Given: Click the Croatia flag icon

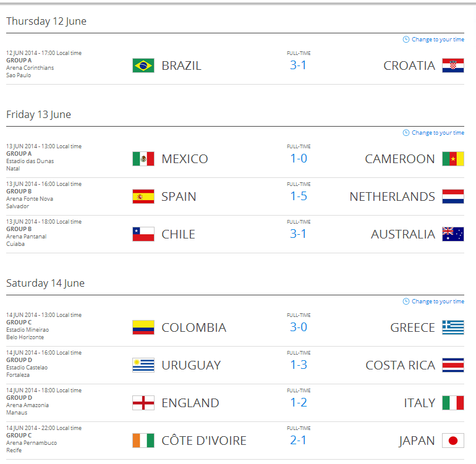Looking at the screenshot, I should [453, 65].
